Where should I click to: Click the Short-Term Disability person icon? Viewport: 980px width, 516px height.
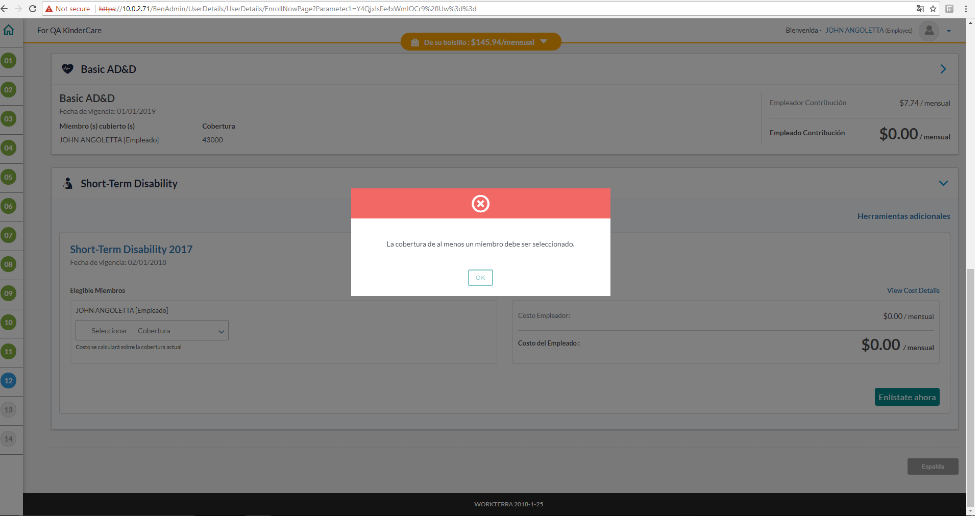coord(68,183)
